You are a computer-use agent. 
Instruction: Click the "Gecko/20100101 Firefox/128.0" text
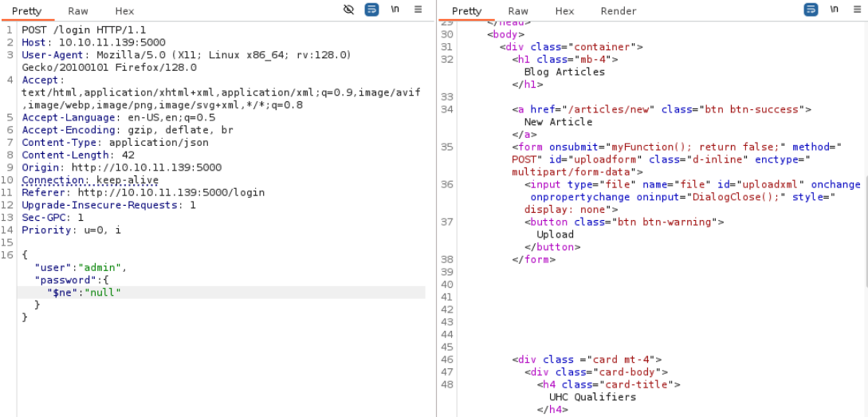click(109, 68)
